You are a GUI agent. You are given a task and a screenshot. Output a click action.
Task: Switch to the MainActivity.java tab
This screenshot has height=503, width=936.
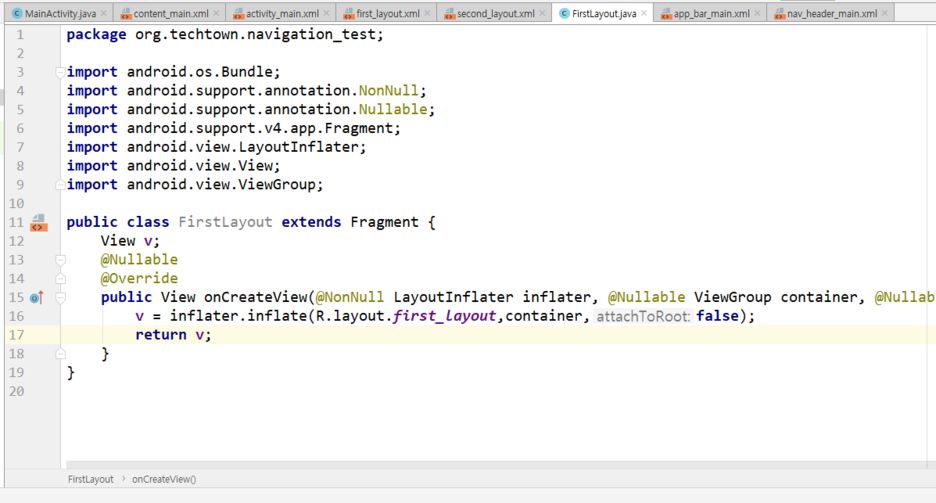60,13
